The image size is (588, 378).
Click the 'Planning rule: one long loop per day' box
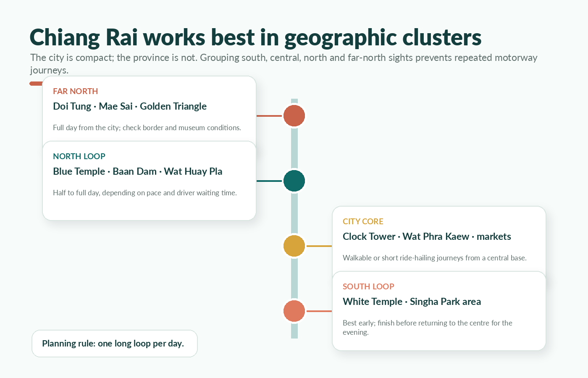point(115,344)
